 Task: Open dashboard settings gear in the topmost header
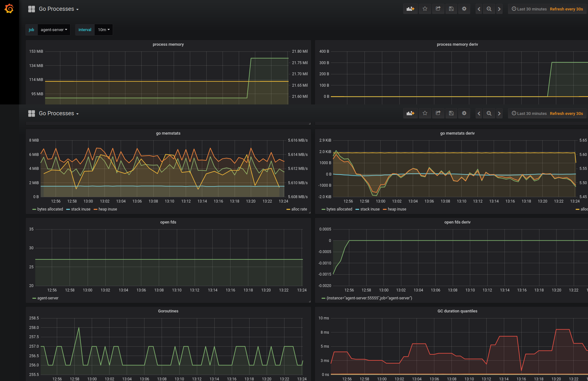coord(464,9)
